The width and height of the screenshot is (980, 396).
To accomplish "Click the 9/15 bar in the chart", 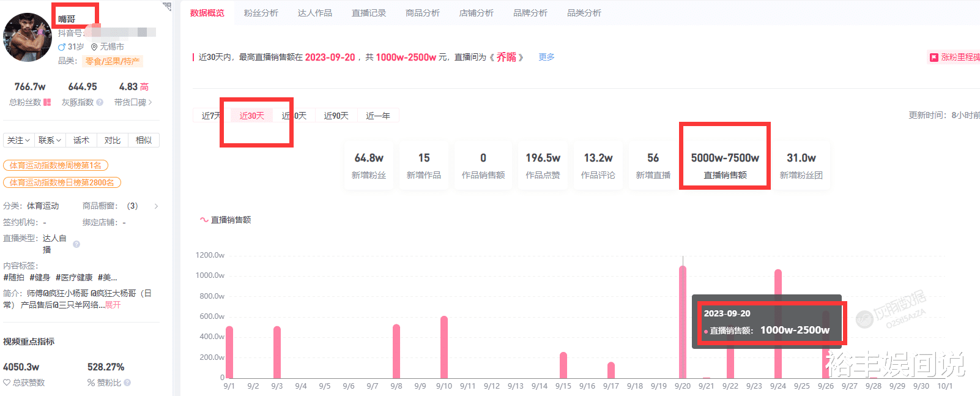I will (x=563, y=365).
